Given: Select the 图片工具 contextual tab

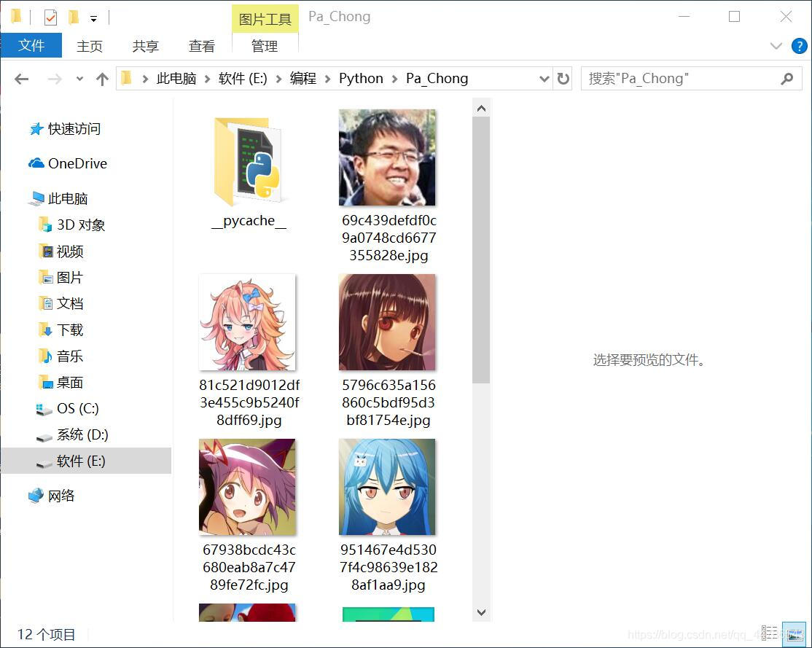Looking at the screenshot, I should 265,19.
